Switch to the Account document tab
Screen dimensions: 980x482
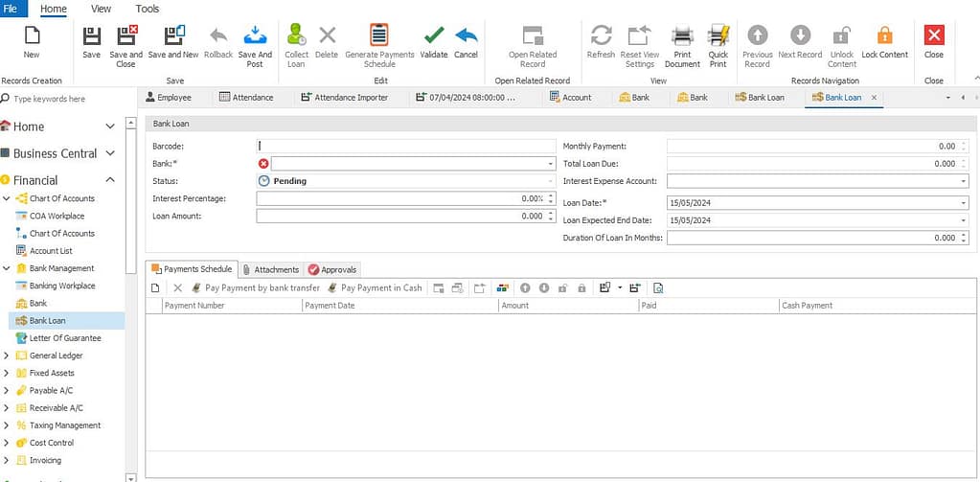tap(571, 98)
